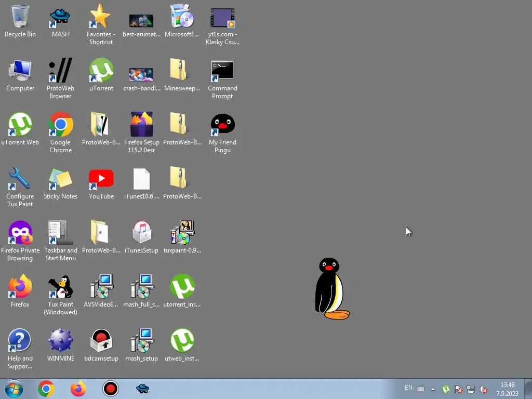Open the network status tray icon
The image size is (532, 399).
471,389
